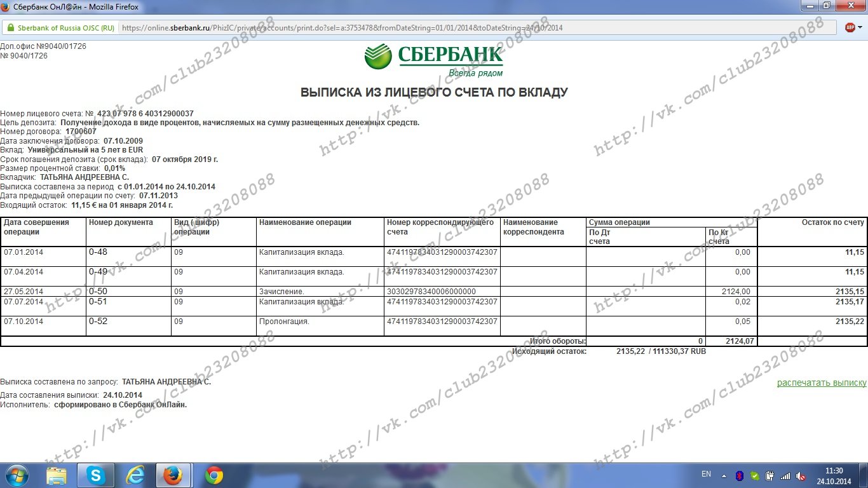Click the Firefox icon in title bar
The height and width of the screenshot is (488, 868).
coord(6,6)
